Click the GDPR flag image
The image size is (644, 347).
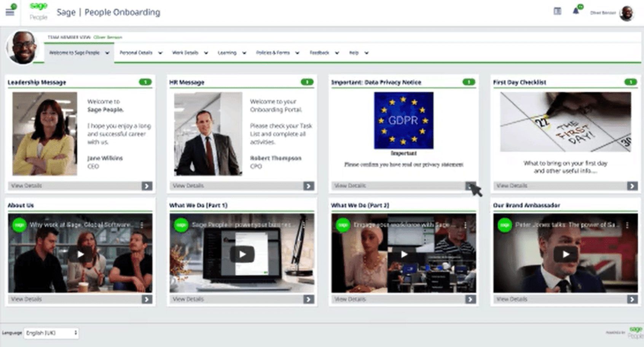point(403,120)
